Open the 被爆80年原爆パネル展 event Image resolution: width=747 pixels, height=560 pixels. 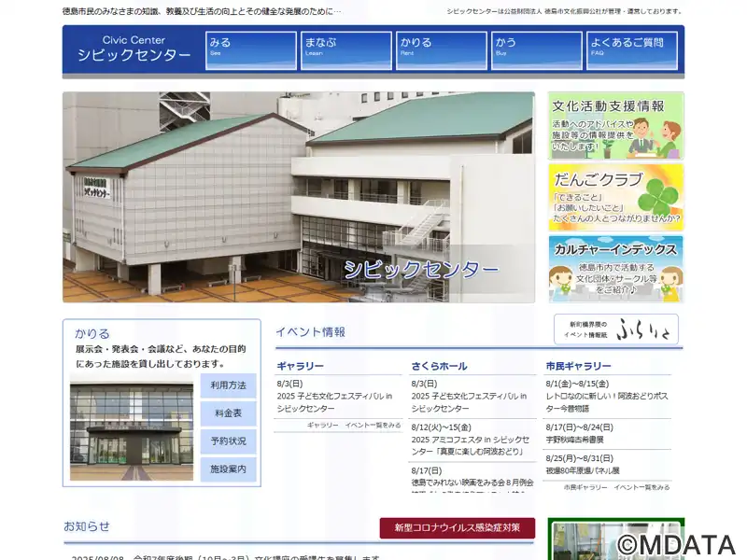pos(582,471)
